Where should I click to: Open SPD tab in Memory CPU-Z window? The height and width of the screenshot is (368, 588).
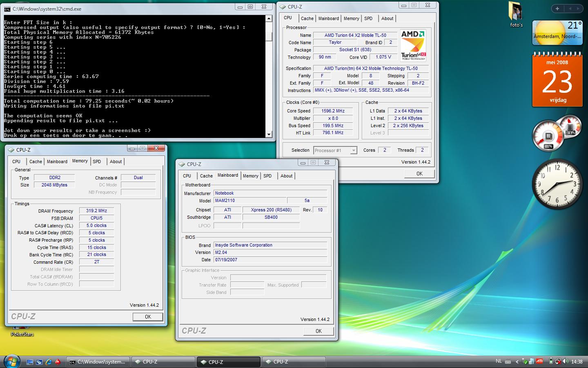tap(97, 162)
